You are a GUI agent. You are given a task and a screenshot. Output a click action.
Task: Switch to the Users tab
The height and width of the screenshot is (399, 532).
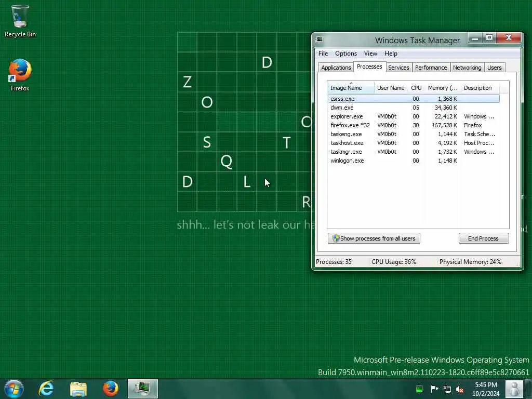[495, 68]
